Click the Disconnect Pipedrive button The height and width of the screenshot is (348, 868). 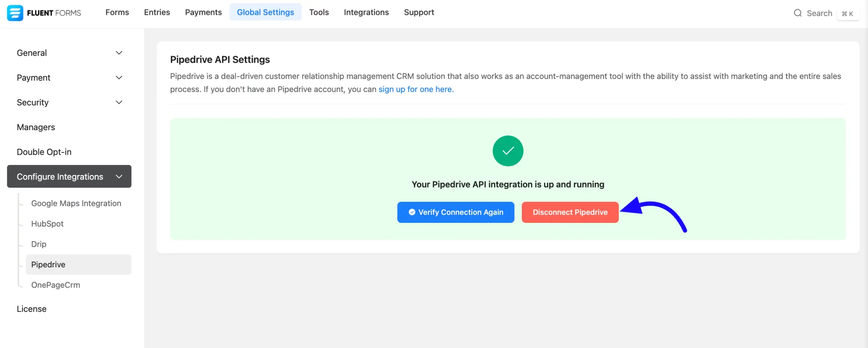coord(570,212)
